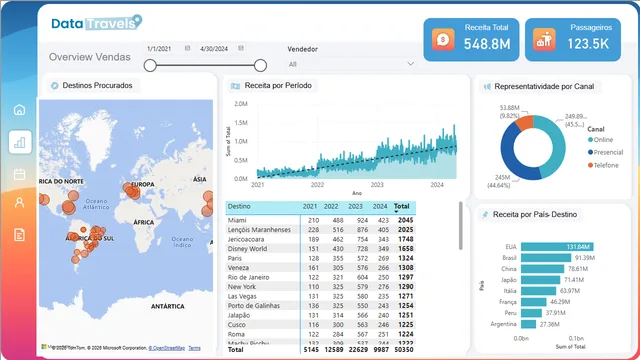The width and height of the screenshot is (640, 360).
Task: Open the user profile sidebar icon
Action: (x=20, y=202)
